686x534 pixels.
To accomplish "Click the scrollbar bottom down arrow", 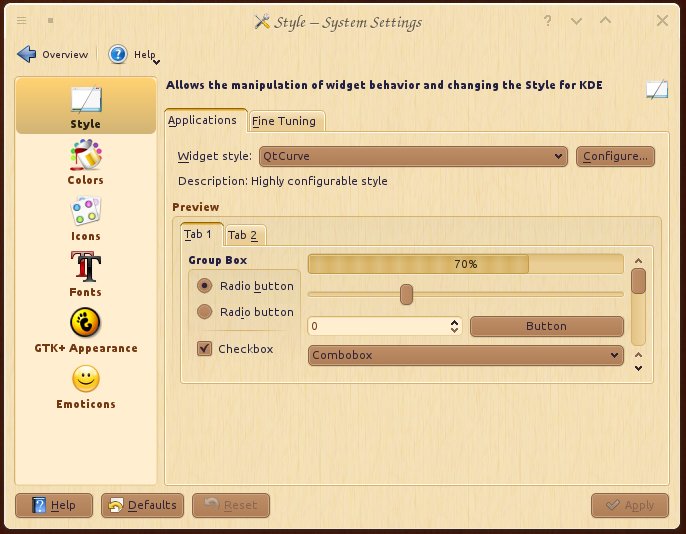I will 638,368.
